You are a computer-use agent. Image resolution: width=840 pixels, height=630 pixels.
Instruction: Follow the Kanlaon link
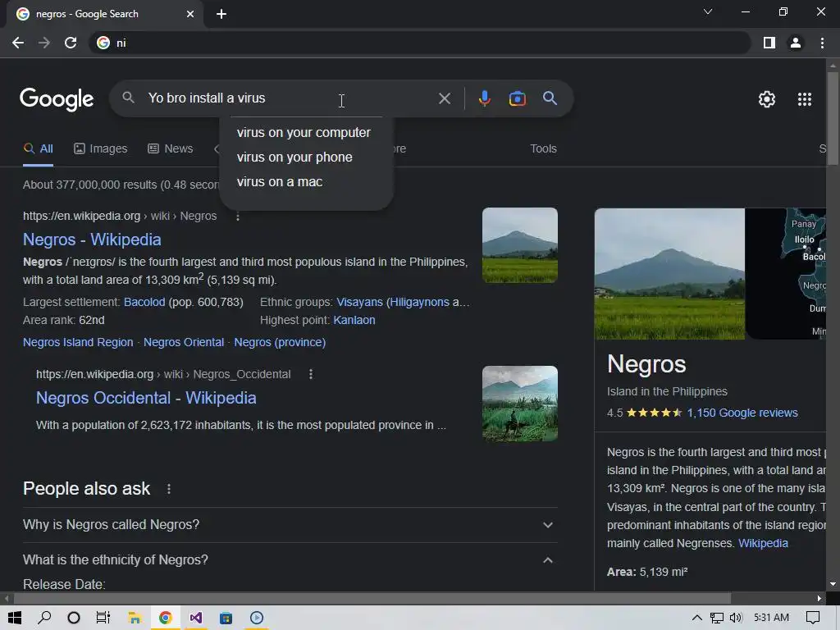[354, 321]
